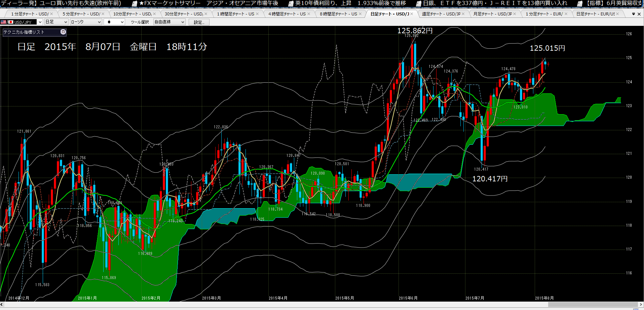644x310 pixels.
Task: Click the 2014年12月 time axis label
Action: tap(18, 298)
